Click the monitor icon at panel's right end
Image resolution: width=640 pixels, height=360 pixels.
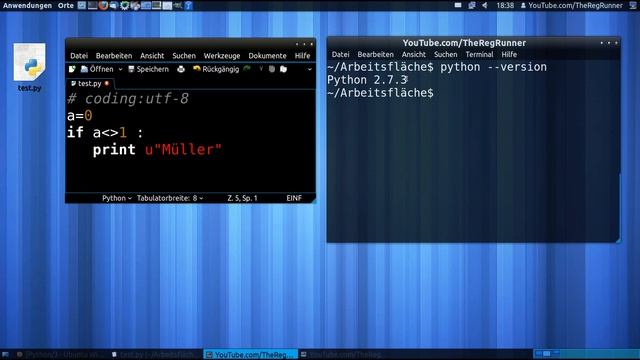(632, 5)
